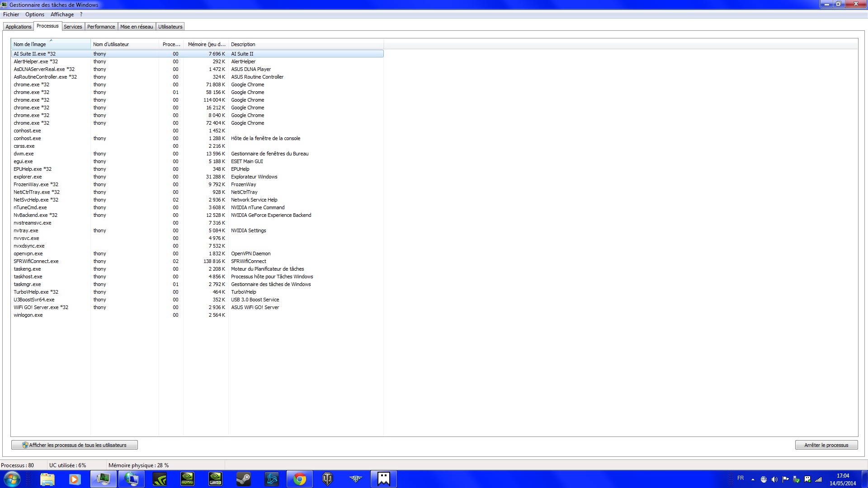Screen dimensions: 868x488
Task: Show hidden system tray icons arrow
Action: (753, 479)
